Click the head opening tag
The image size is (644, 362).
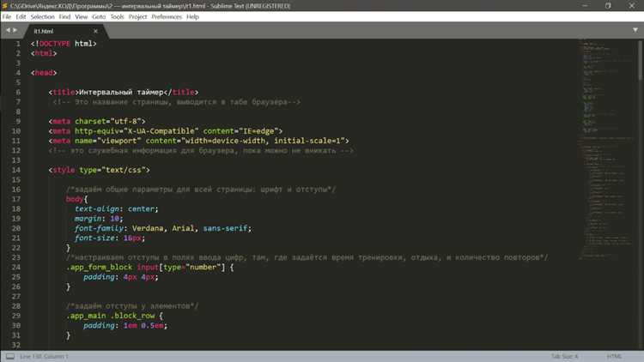44,73
